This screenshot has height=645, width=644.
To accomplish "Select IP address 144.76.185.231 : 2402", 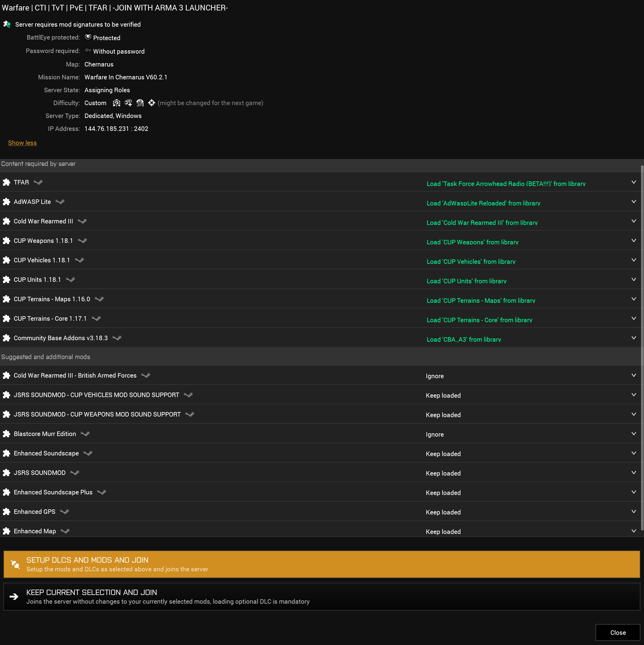I will point(116,129).
